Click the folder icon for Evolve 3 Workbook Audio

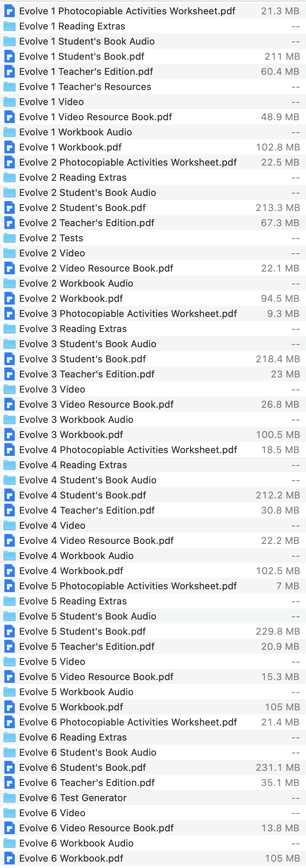[x=9, y=420]
